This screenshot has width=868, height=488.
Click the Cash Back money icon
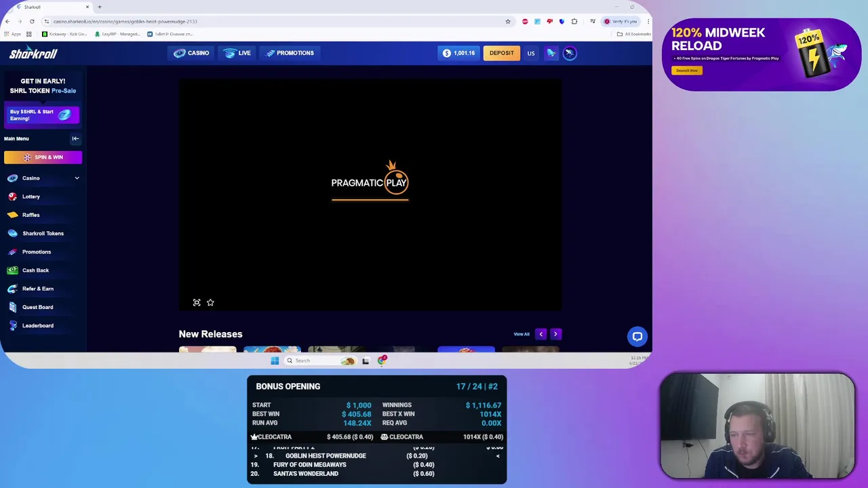[x=12, y=270]
